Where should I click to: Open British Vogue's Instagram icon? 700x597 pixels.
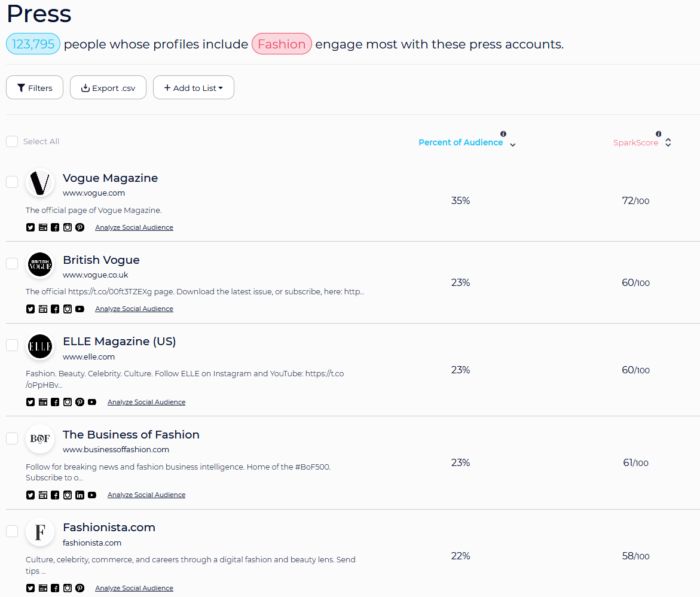tap(68, 309)
